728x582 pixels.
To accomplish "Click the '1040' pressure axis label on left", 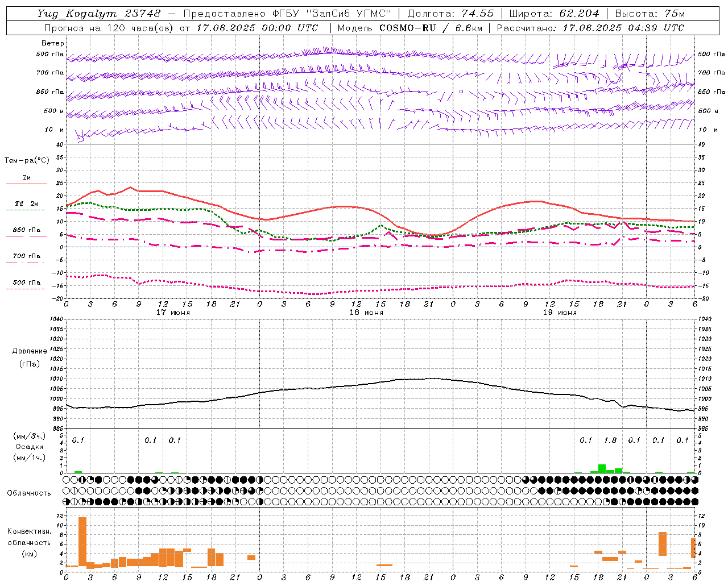I will click(56, 319).
